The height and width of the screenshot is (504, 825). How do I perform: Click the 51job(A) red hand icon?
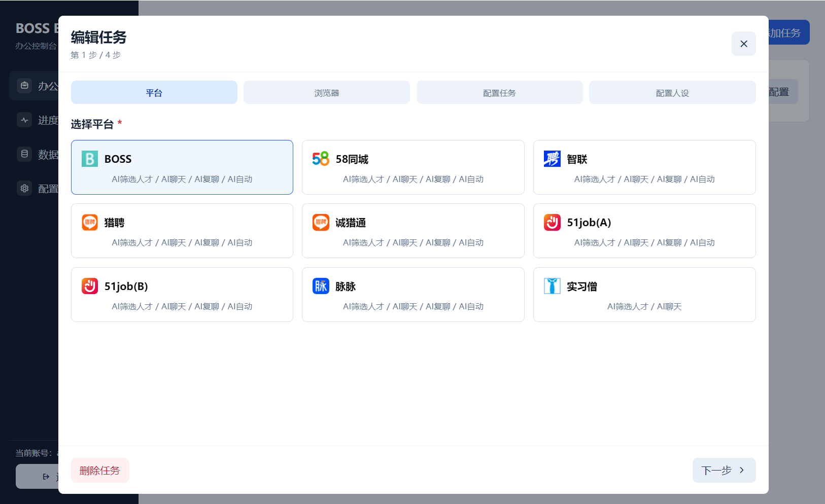(552, 222)
